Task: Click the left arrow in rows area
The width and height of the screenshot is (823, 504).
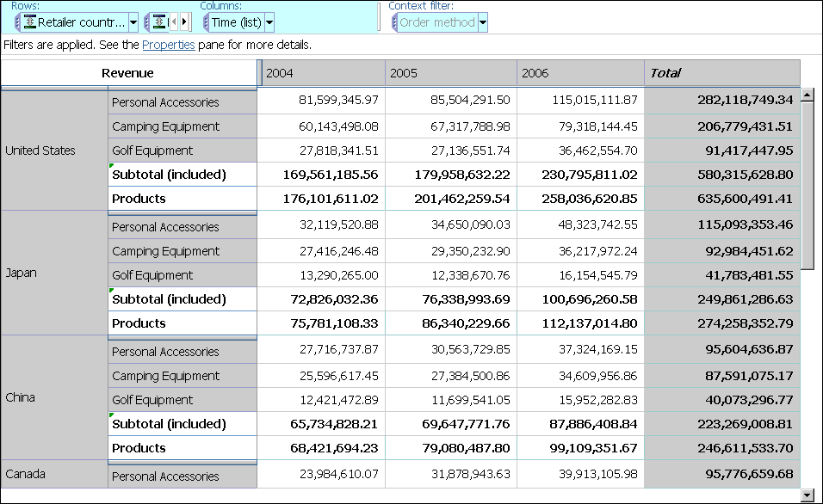Action: (x=174, y=22)
